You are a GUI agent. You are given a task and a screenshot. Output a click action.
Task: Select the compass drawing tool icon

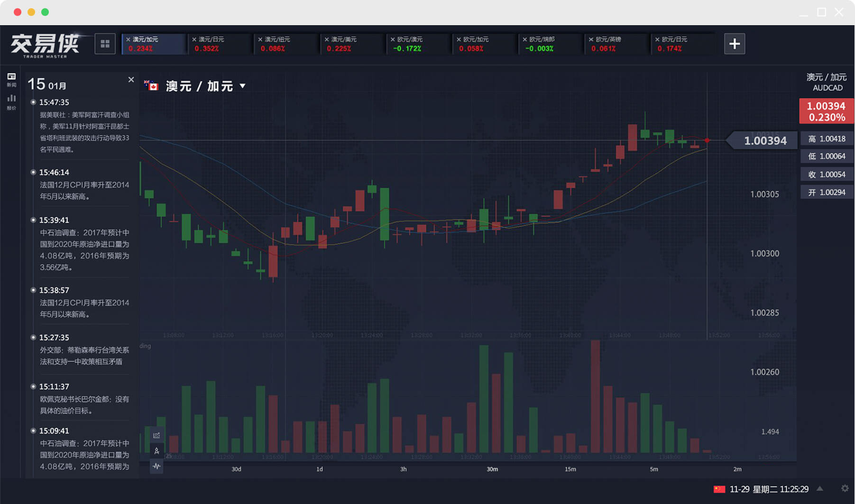156,451
